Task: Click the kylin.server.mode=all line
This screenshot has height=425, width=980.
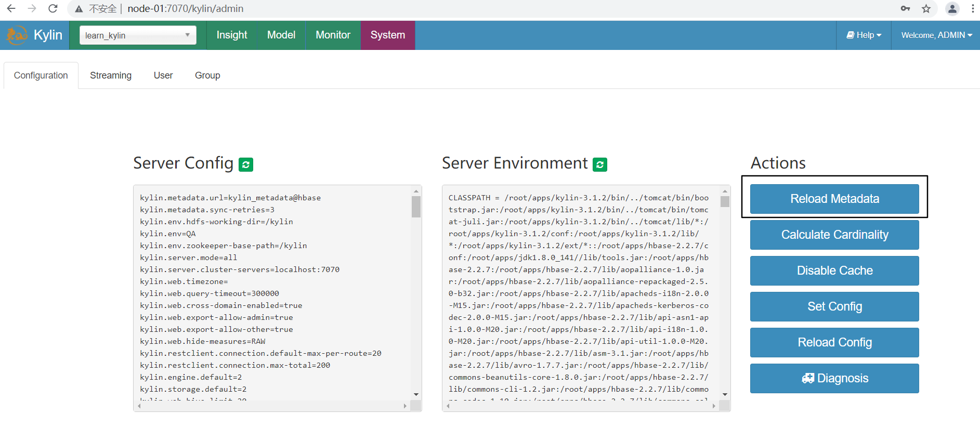Action: click(x=188, y=257)
